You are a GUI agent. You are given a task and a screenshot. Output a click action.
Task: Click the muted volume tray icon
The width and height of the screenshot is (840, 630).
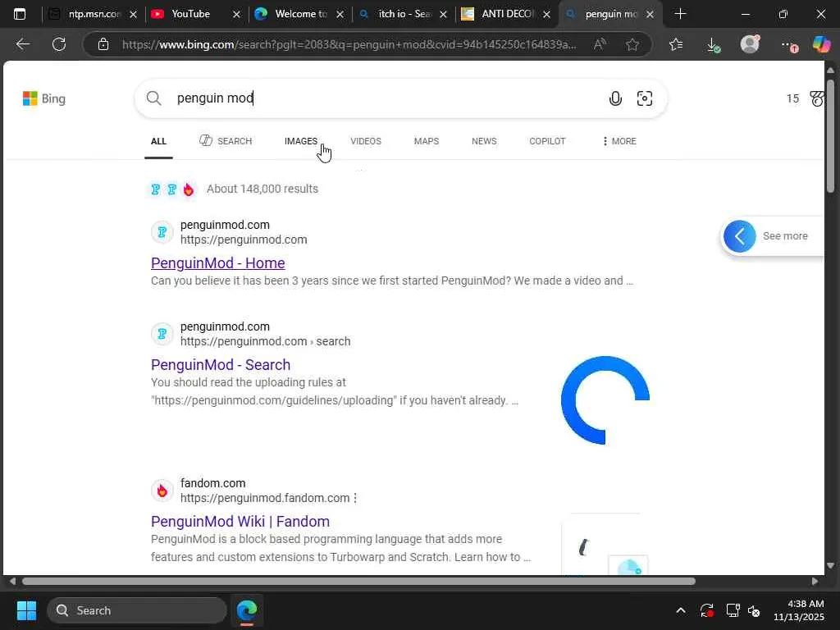coord(754,610)
